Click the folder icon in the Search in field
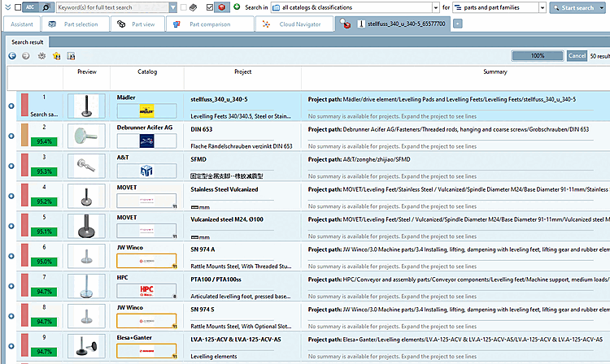 click(277, 7)
